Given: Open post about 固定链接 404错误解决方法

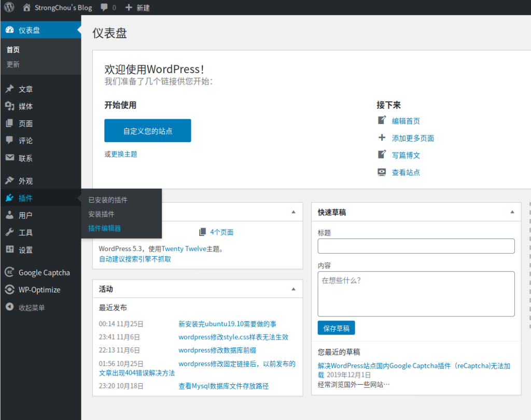Looking at the screenshot, I should click(x=197, y=368).
